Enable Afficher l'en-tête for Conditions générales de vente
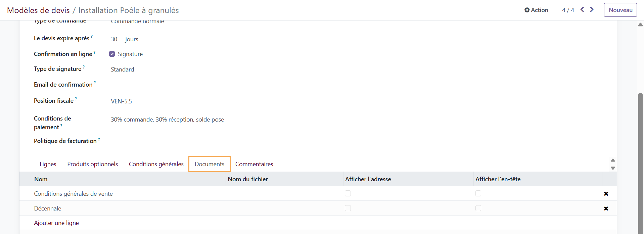Screen dimensions: 644x234 pyautogui.click(x=478, y=193)
